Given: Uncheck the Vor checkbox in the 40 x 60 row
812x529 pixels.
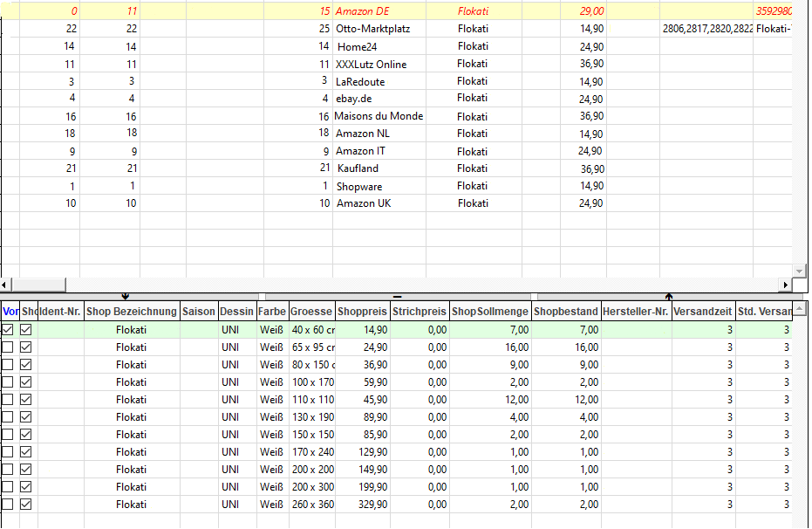Looking at the screenshot, I should point(8,329).
